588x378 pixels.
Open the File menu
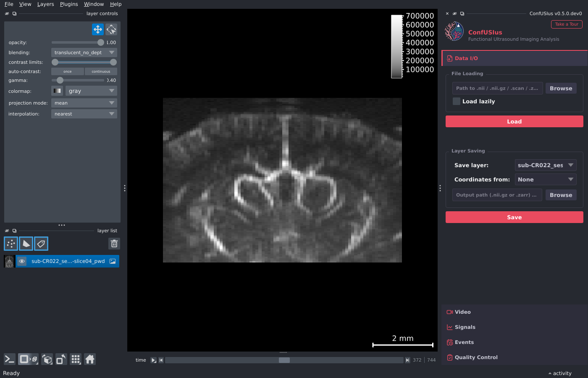(9, 4)
